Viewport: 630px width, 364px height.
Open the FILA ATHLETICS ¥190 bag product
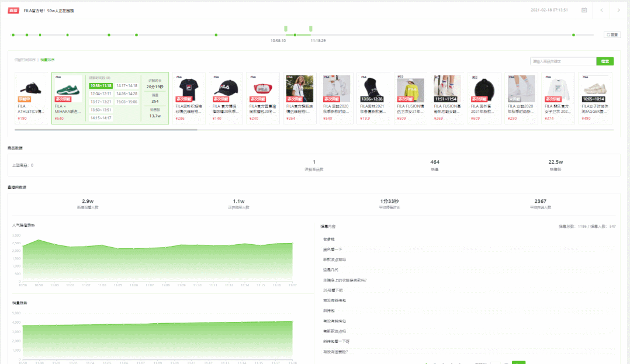point(31,98)
